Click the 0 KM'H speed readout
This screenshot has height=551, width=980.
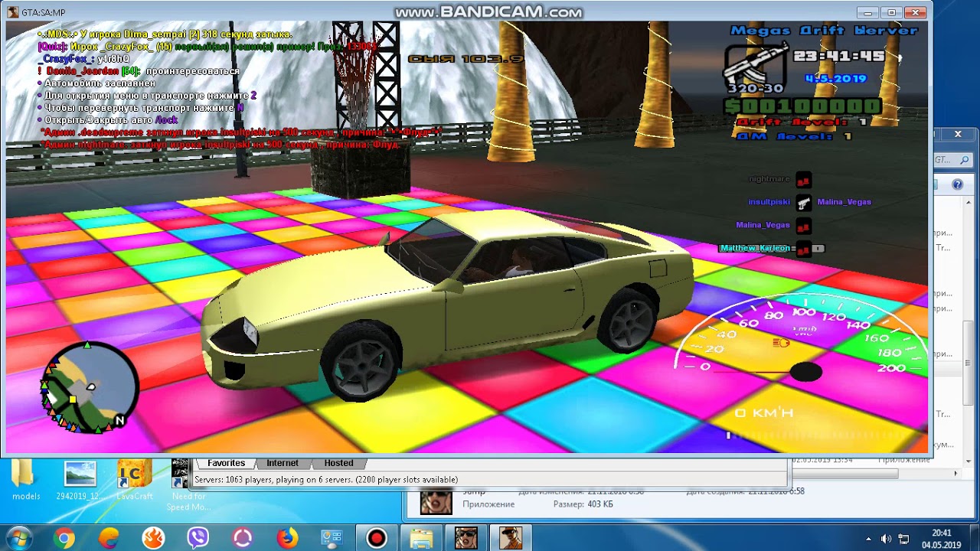pyautogui.click(x=764, y=413)
